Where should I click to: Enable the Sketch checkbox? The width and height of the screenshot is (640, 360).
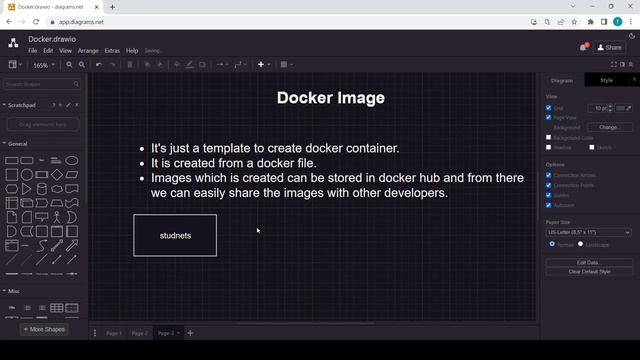click(592, 147)
